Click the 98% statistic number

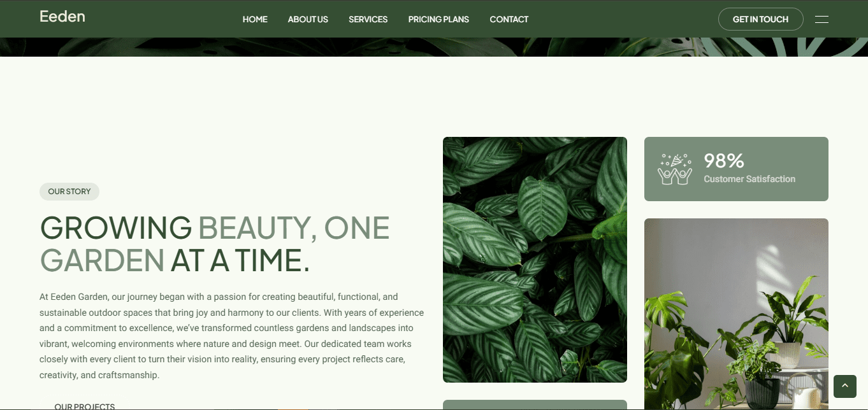tap(724, 160)
